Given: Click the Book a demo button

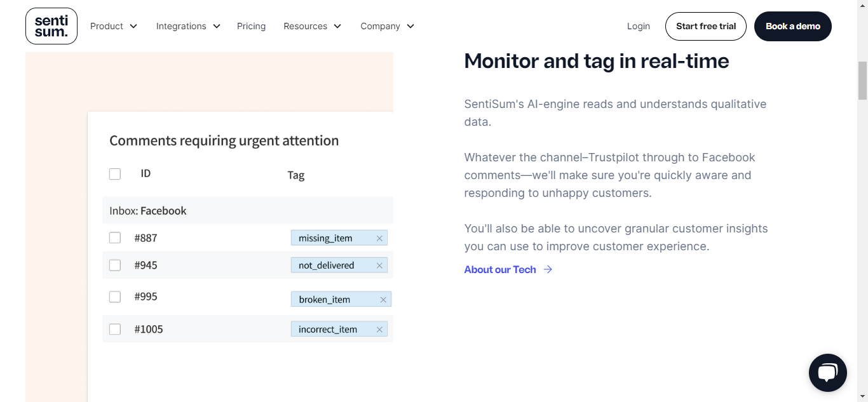Looking at the screenshot, I should tap(792, 26).
